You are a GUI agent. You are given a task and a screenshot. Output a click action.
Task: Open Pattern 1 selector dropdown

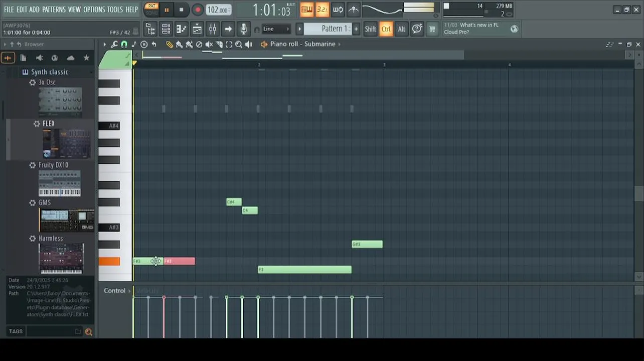click(x=328, y=29)
